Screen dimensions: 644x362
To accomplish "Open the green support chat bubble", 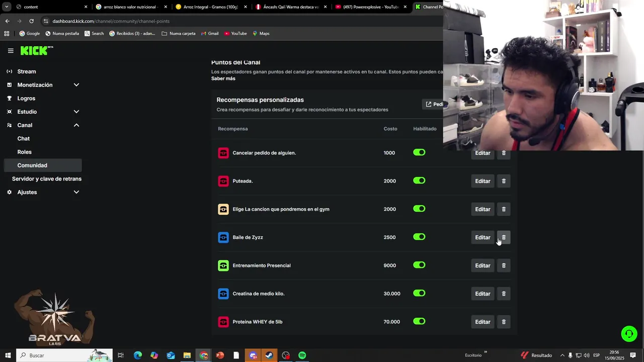I will click(x=629, y=334).
